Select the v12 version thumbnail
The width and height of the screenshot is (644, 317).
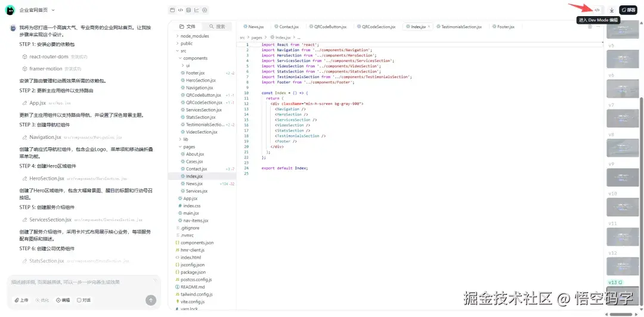point(623,266)
